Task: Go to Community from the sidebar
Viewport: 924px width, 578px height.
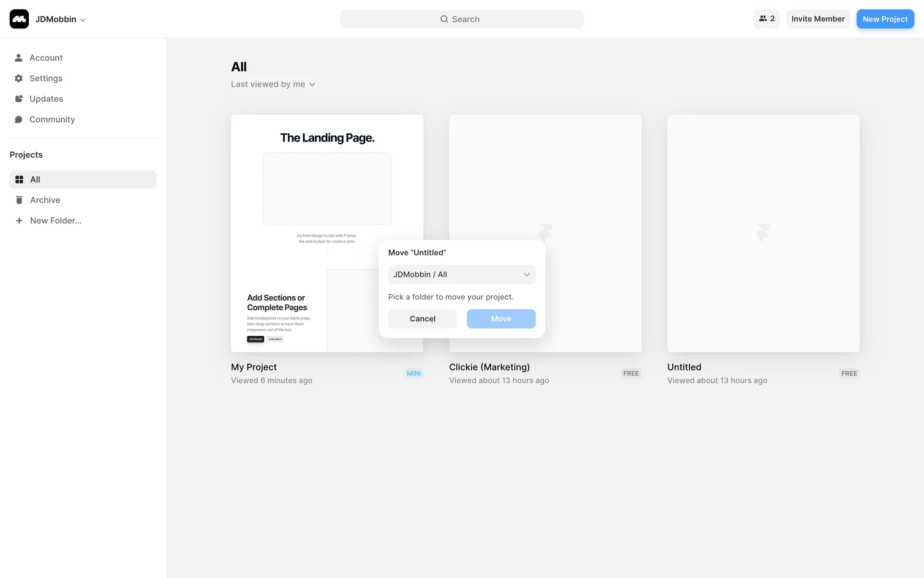Action: coord(51,119)
